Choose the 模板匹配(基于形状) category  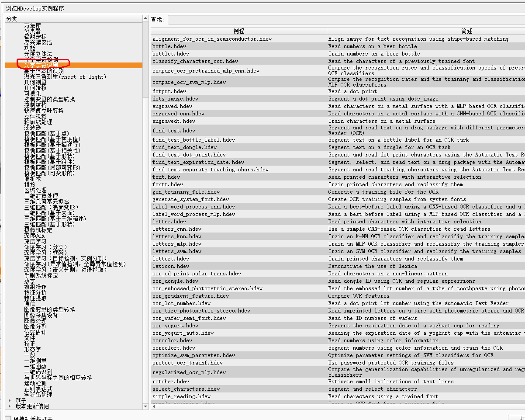pos(49,156)
